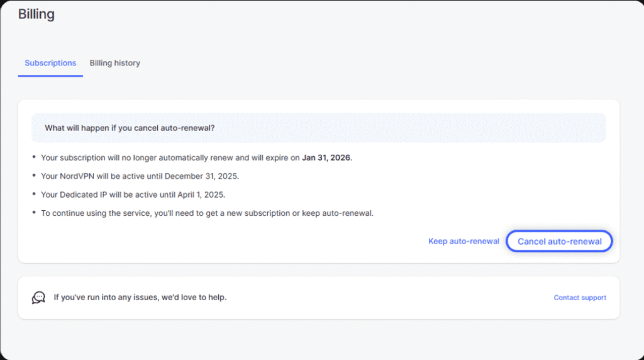Image resolution: width=644 pixels, height=360 pixels.
Task: Confirm with the Cancel auto-renewal button
Action: [559, 241]
